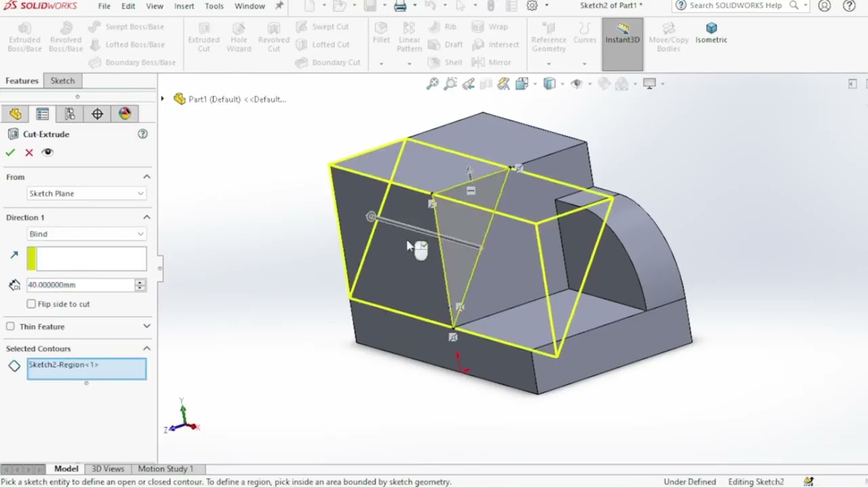Click the depth spinner arrows
Screen dimensions: 868x488
point(140,285)
